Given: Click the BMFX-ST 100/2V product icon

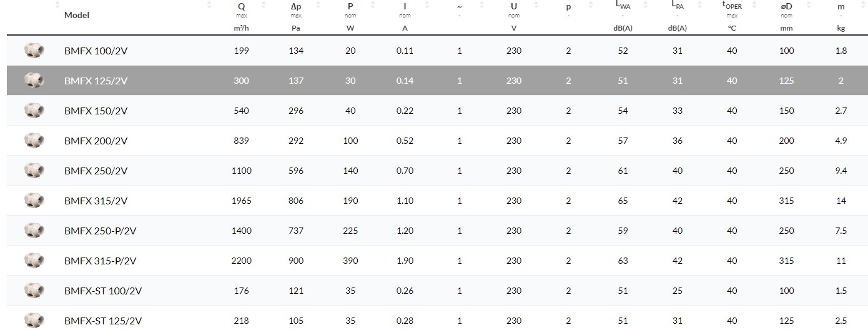Looking at the screenshot, I should (x=34, y=291).
